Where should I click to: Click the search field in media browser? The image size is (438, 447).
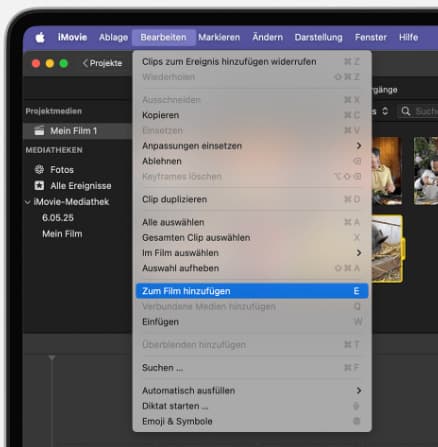[x=418, y=111]
